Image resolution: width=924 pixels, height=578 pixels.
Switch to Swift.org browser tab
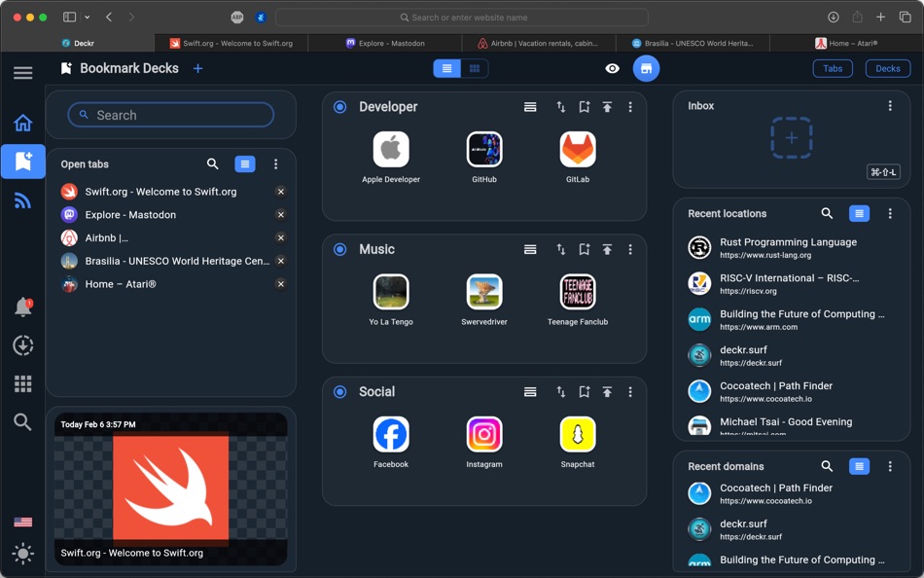231,43
